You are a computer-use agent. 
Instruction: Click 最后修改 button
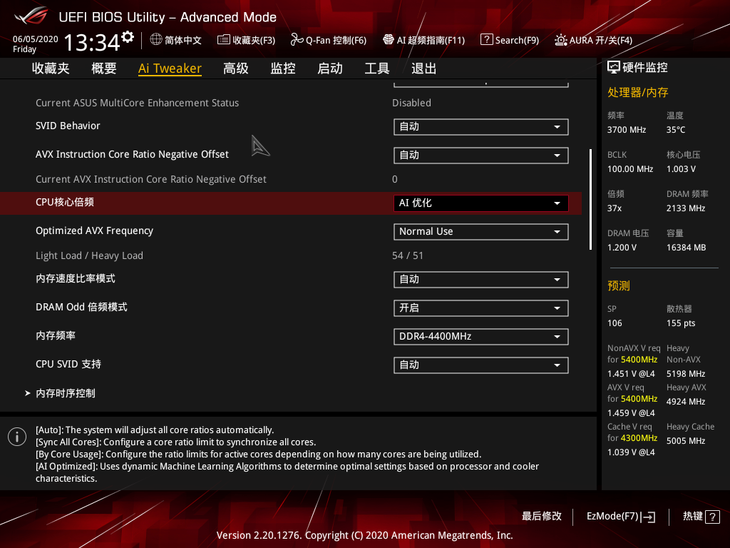point(541,516)
